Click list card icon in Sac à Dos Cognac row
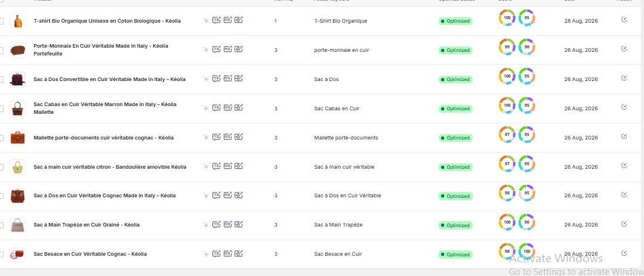644x276 pixels. coord(227,195)
